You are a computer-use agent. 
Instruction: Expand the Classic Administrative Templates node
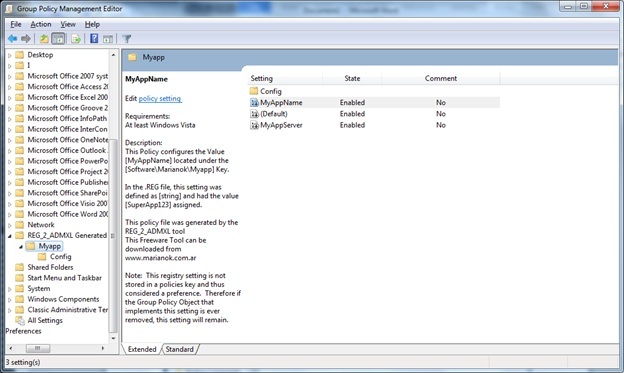[10, 310]
